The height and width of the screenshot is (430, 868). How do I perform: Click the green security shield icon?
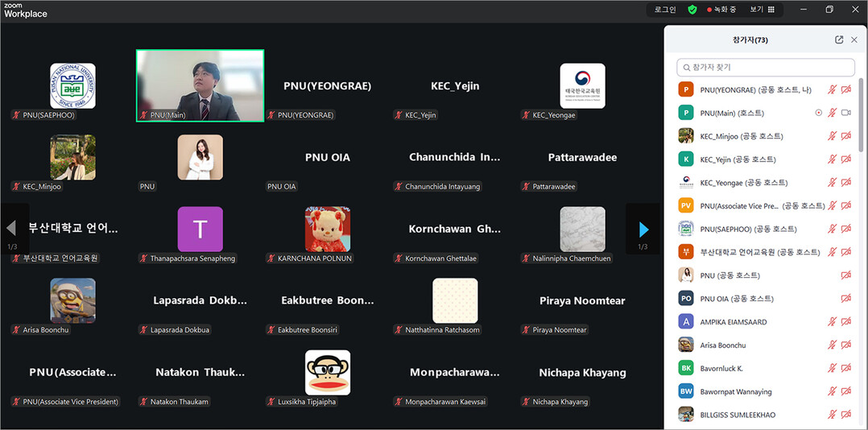692,10
